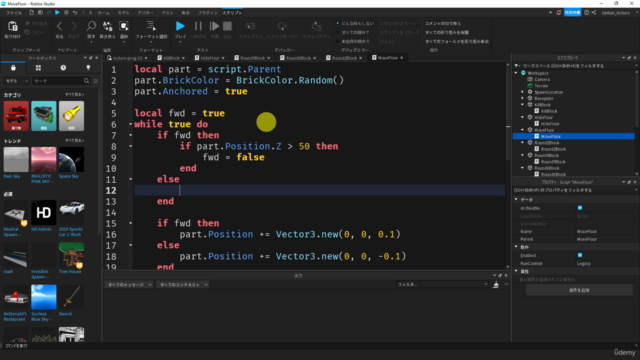This screenshot has height=360, width=640.
Task: Collapse the MoveFloor part node
Action: (x=523, y=130)
